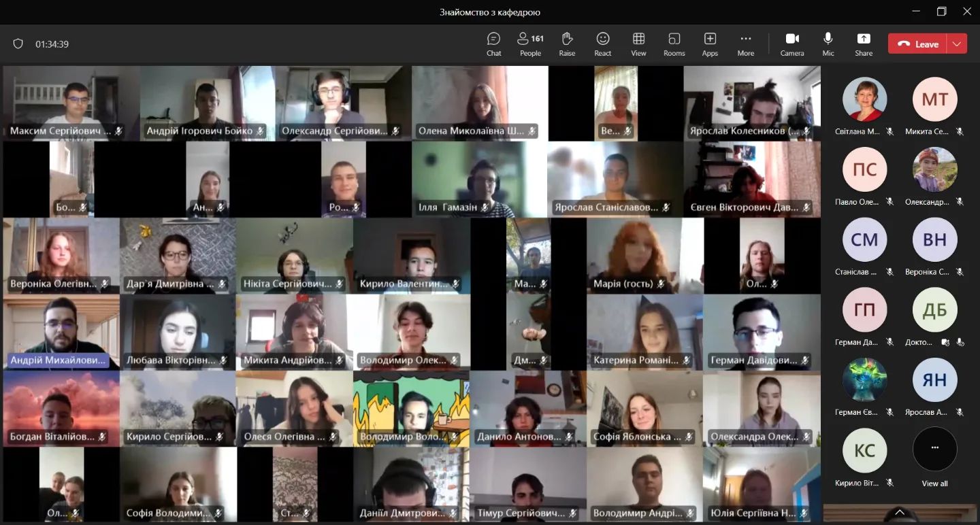Raise your hand in the meeting
This screenshot has height=525, width=980.
567,44
